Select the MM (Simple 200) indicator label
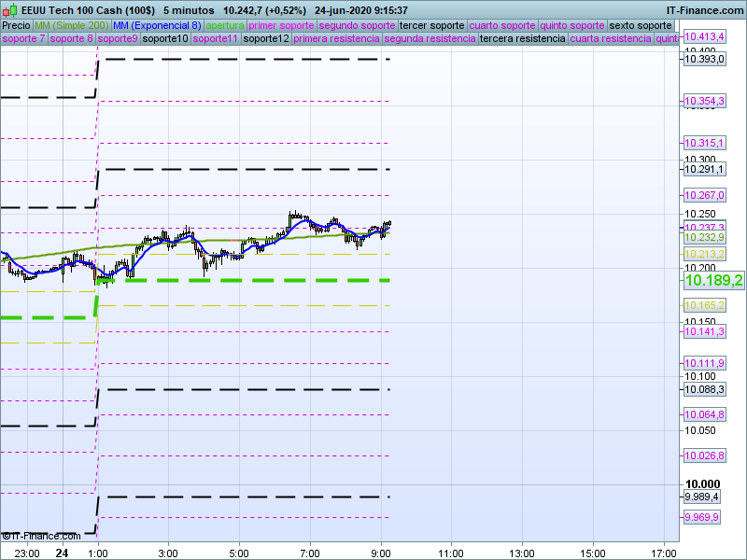This screenshot has width=747, height=560. click(x=71, y=25)
